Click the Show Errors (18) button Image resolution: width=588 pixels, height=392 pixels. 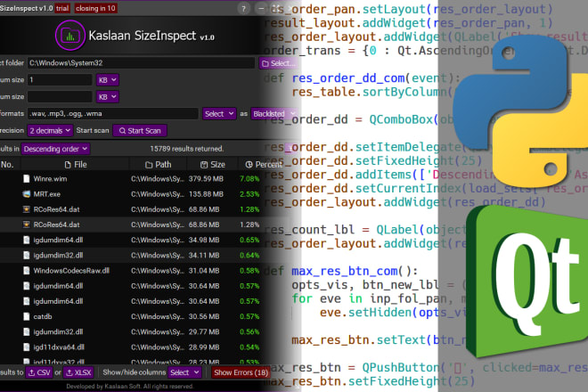241,372
